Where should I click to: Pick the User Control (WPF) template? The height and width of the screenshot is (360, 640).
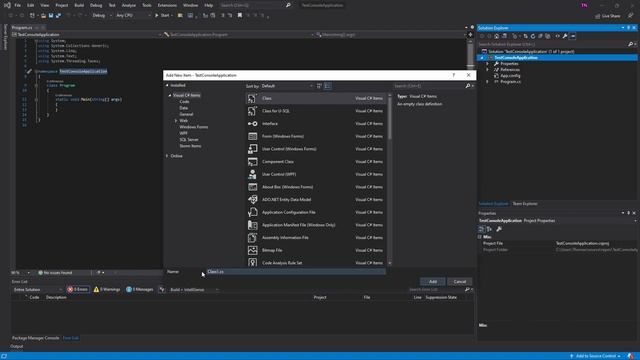pos(316,174)
